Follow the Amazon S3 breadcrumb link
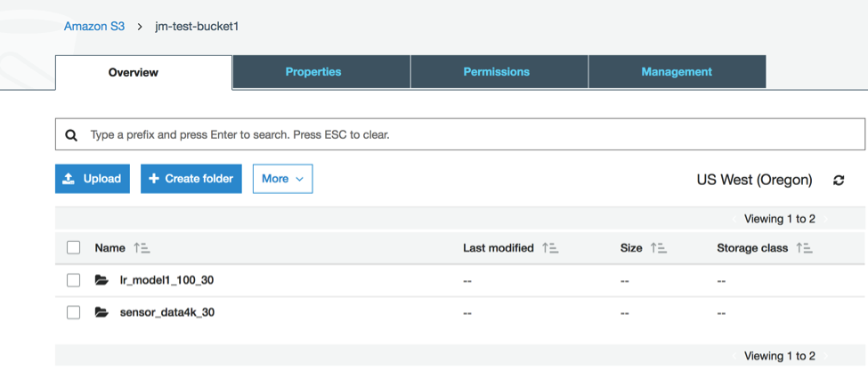 [x=94, y=27]
